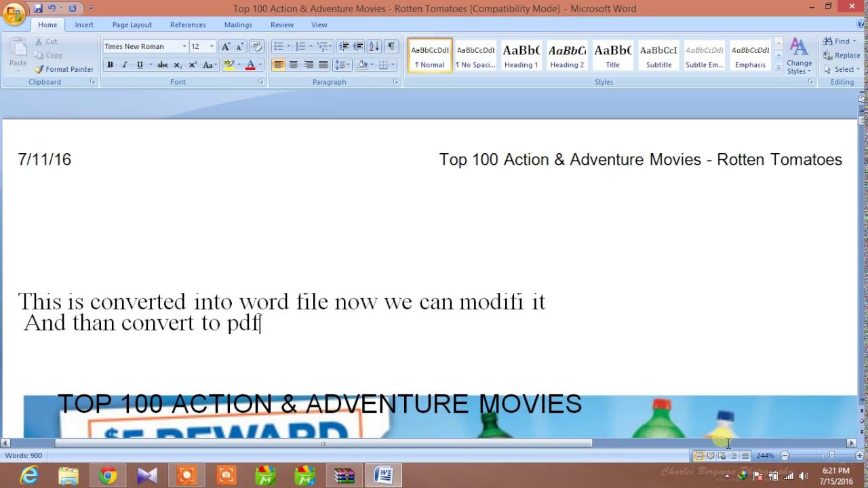868x488 pixels.
Task: Redo the last action
Action: coord(73,8)
